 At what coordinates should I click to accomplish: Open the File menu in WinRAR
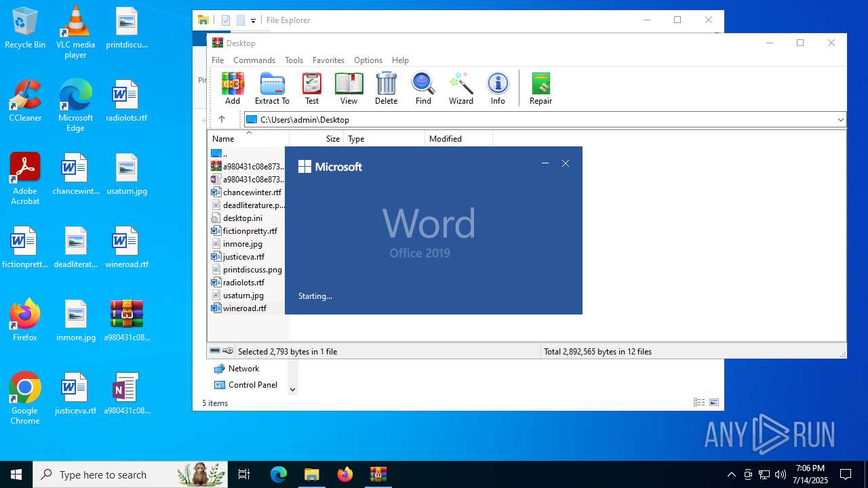pos(218,60)
